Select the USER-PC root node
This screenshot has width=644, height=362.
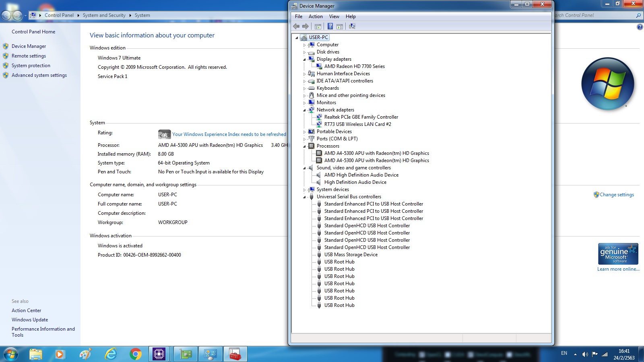click(318, 37)
